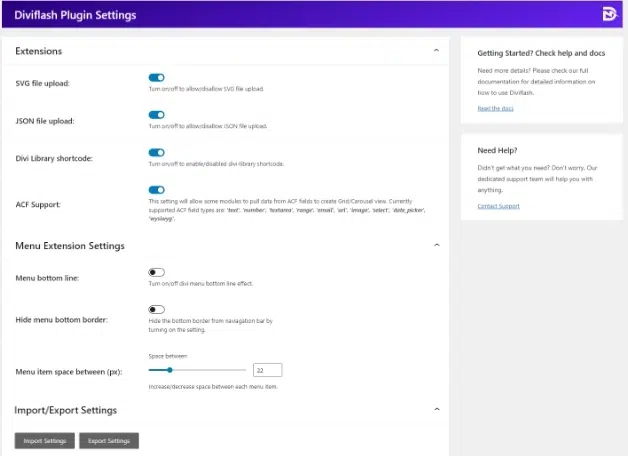Click the Import/Export Settings heading
Viewport: 628px width, 456px height.
[66, 410]
